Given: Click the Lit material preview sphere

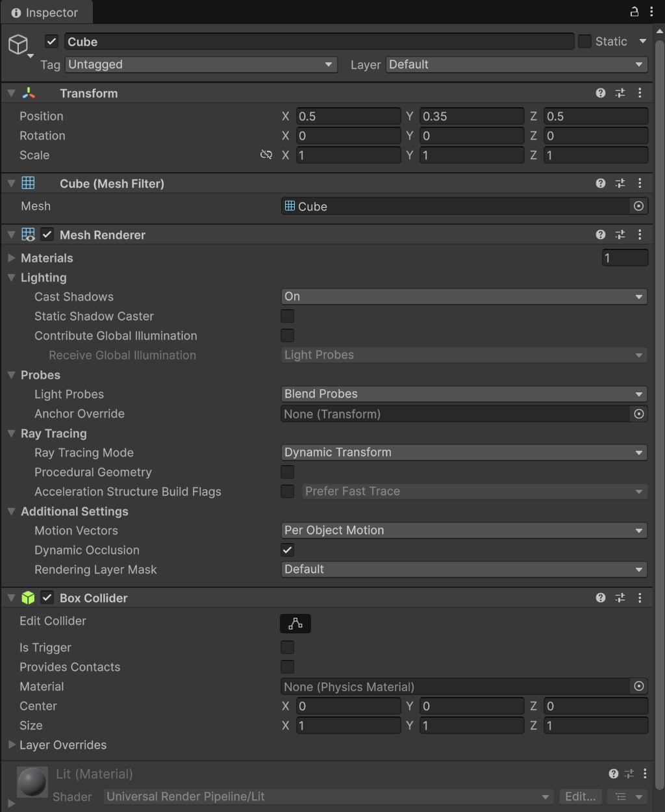Looking at the screenshot, I should click(32, 781).
